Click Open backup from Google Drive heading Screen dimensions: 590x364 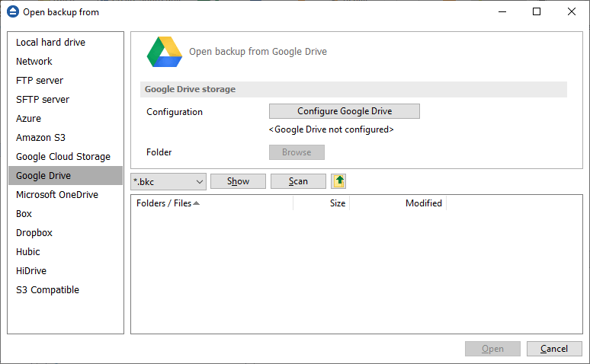[x=258, y=52]
